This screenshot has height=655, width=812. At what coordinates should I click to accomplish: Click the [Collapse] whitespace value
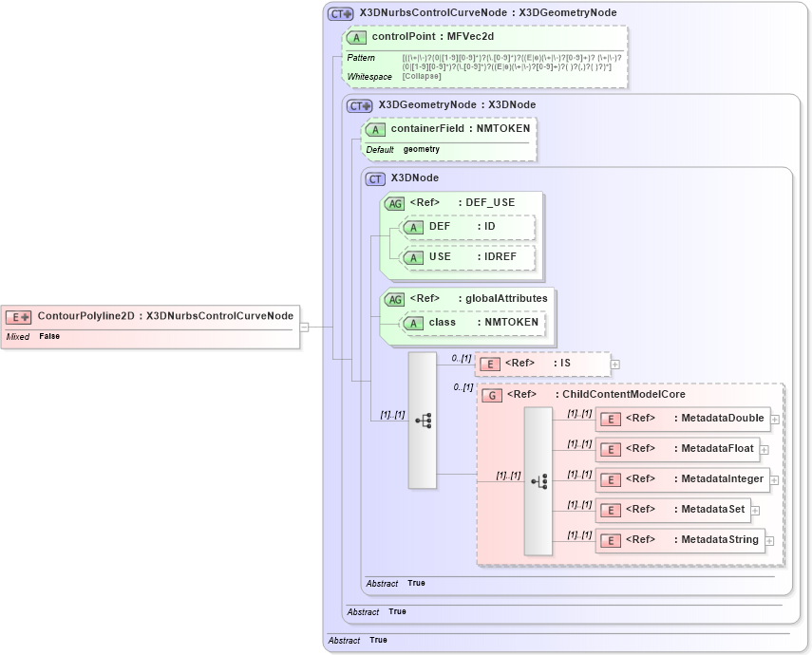click(422, 76)
